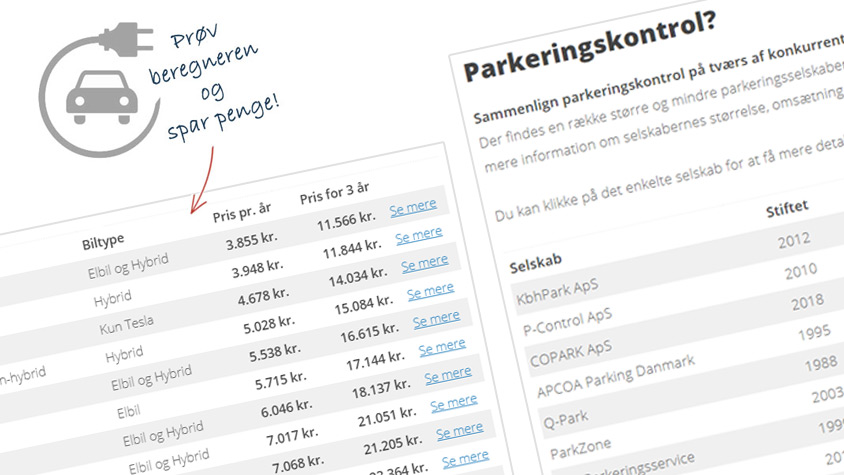Click the 'Biltype' column header
The height and width of the screenshot is (475, 844).
tap(103, 244)
